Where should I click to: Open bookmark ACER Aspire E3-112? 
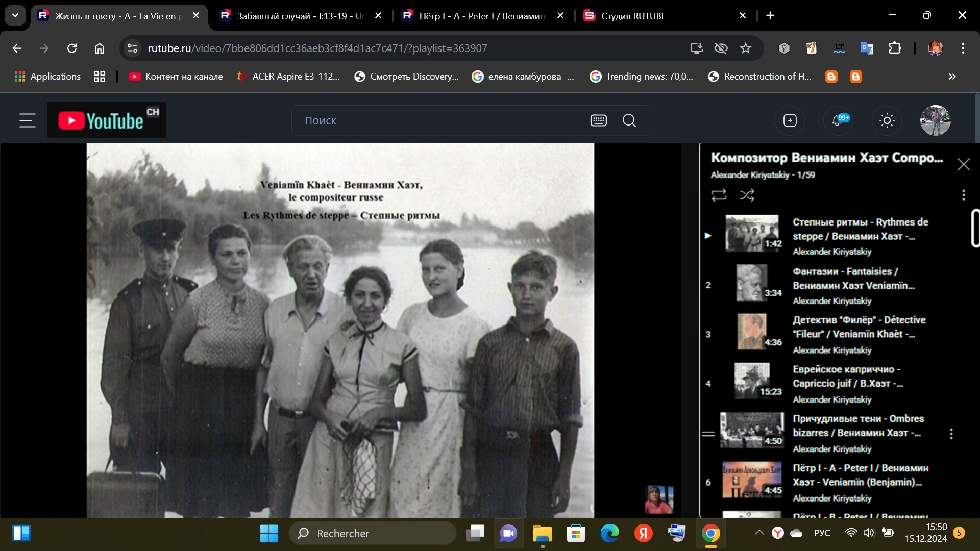point(288,77)
